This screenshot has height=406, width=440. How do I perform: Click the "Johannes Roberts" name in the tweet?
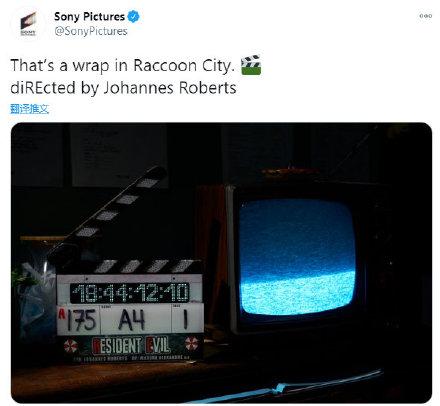tap(170, 88)
